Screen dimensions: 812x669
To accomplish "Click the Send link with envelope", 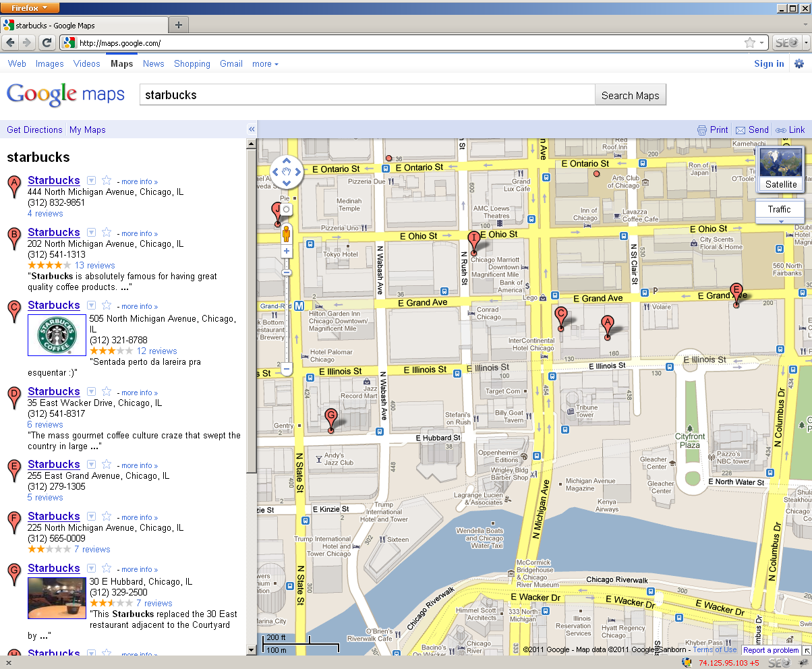I will click(x=751, y=129).
